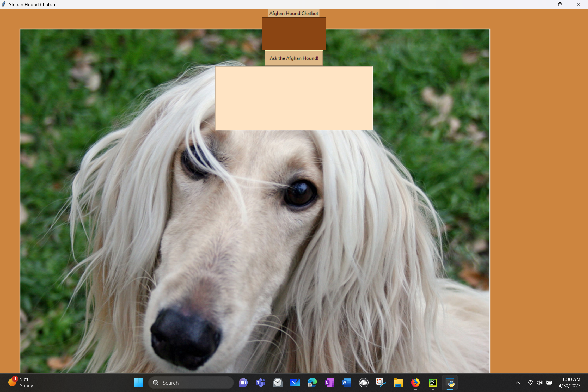Click the dark brown question input box

(294, 34)
